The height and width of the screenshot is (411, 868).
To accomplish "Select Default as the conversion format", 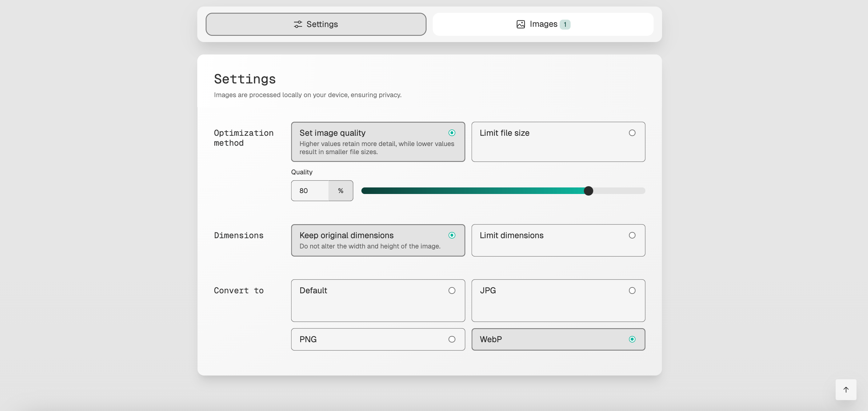I will 377,300.
